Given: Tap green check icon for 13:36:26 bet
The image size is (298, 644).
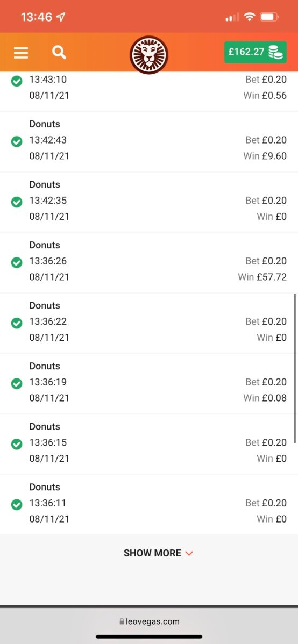Looking at the screenshot, I should pos(17,262).
